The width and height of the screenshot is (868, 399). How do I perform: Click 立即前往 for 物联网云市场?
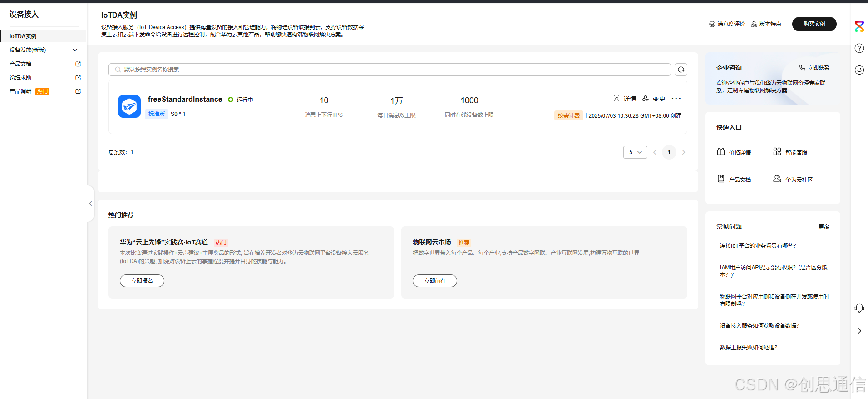click(x=435, y=281)
